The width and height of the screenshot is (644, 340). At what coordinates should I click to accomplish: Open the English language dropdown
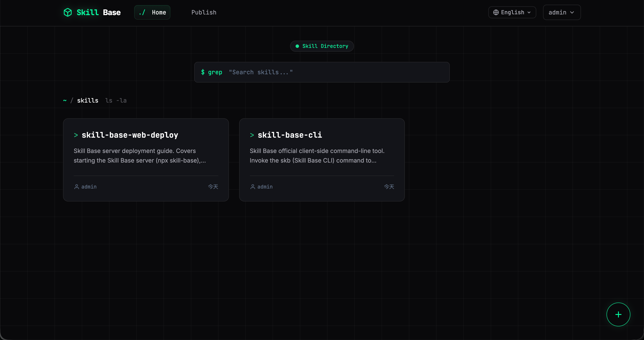coord(512,12)
